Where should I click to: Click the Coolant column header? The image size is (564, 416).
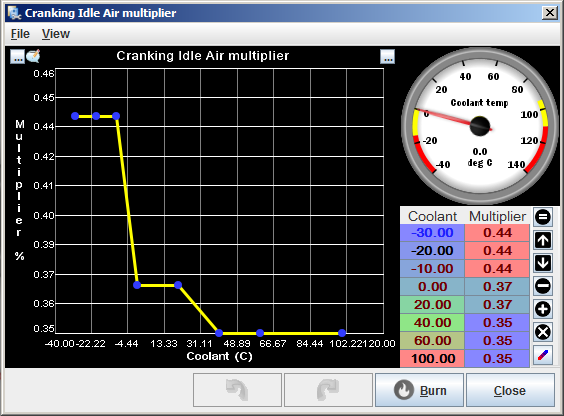[x=432, y=216]
